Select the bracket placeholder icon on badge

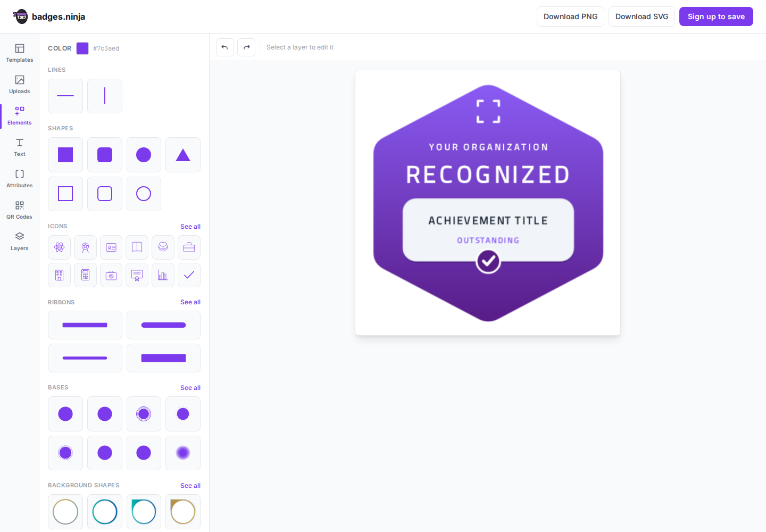pyautogui.click(x=488, y=112)
